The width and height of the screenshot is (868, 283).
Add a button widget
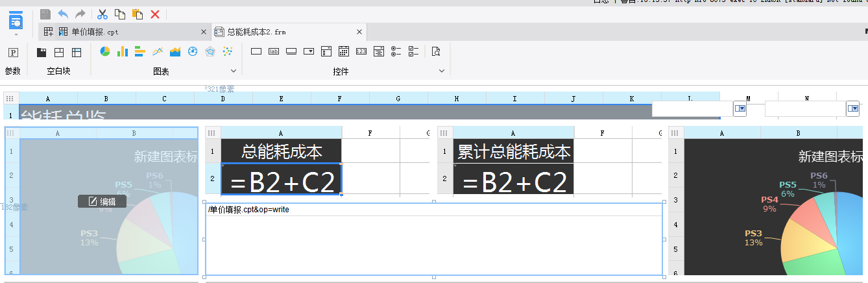291,51
